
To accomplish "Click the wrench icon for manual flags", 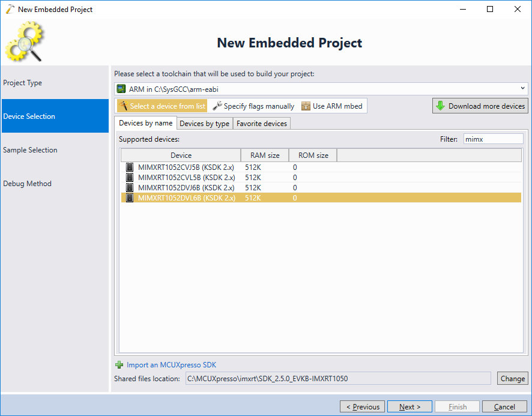I will 217,106.
